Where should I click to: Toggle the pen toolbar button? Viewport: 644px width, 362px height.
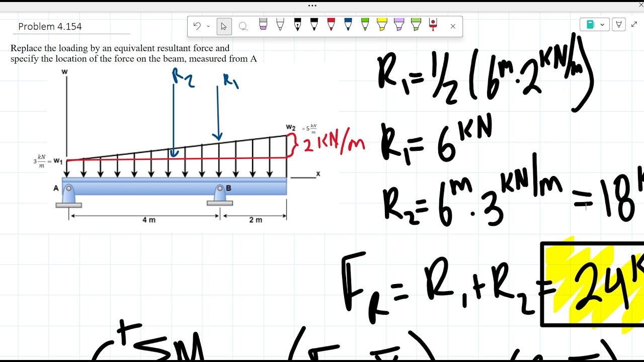pos(619,24)
